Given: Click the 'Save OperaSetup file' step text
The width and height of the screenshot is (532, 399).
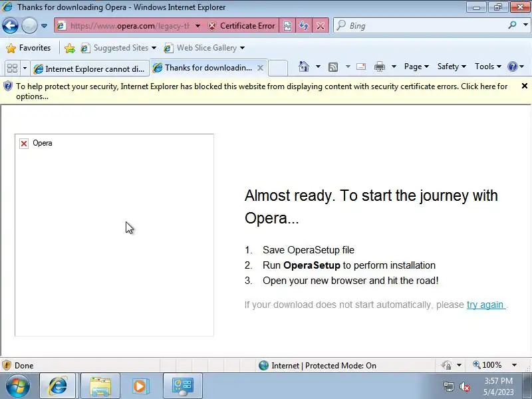Looking at the screenshot, I should click(x=309, y=250).
